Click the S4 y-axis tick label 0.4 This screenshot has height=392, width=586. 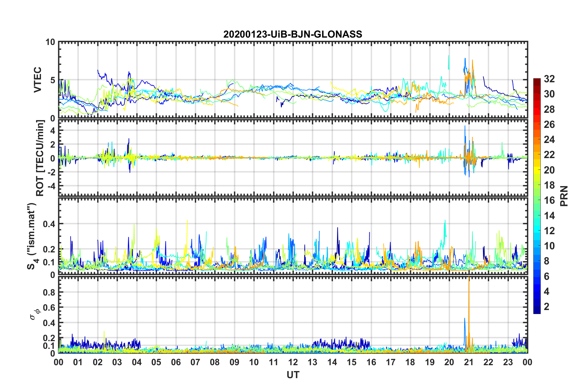49,224
